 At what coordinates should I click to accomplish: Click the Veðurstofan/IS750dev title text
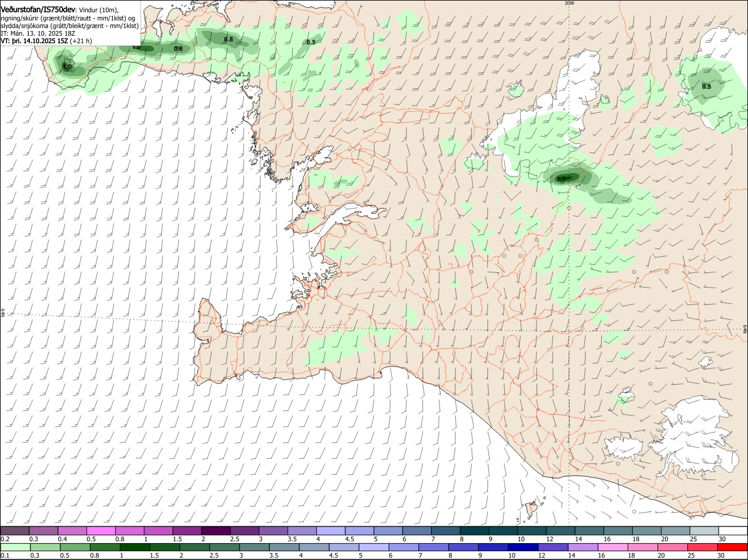tap(38, 10)
